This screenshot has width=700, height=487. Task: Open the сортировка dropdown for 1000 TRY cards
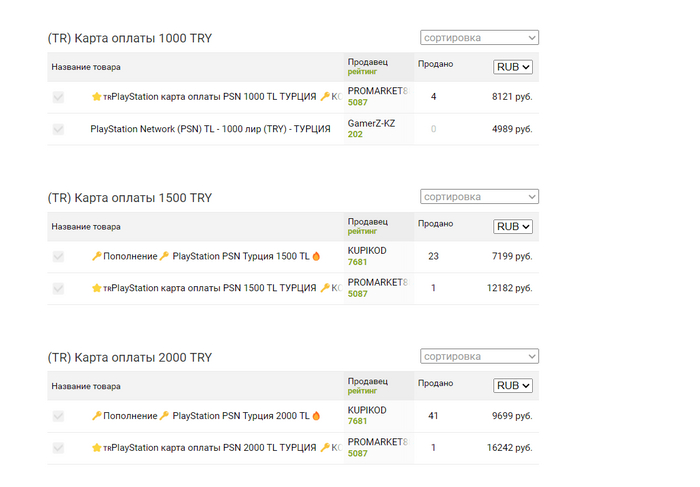(x=479, y=38)
